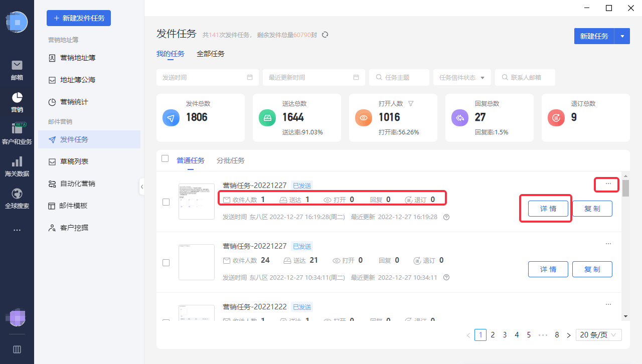Check the second 营销任务-20221227 task checkbox
642x364 pixels.
click(166, 263)
